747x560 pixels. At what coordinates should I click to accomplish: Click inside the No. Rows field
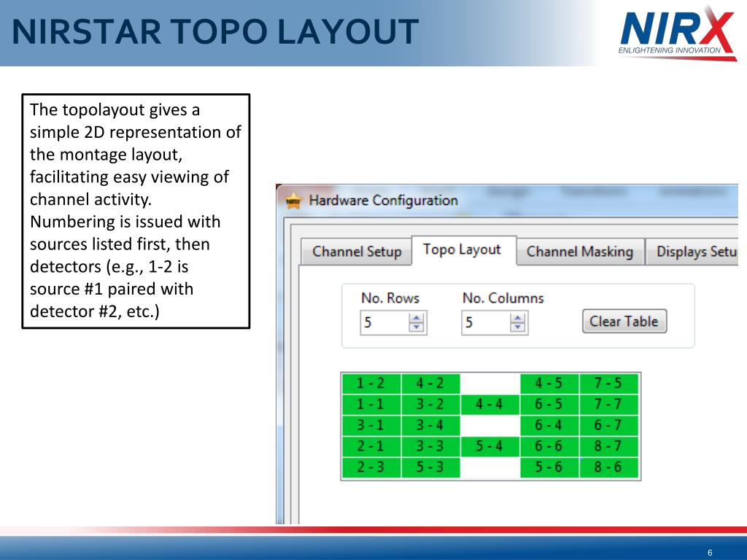click(x=385, y=322)
